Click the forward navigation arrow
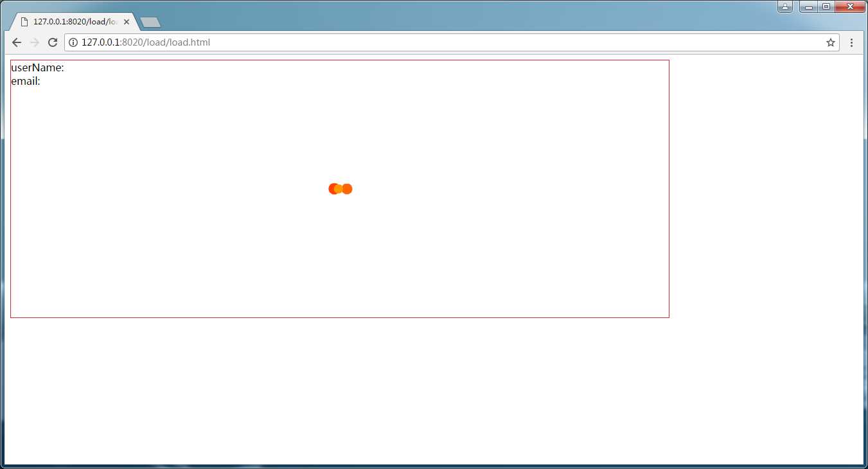Screen dimensions: 868x469 pos(35,42)
